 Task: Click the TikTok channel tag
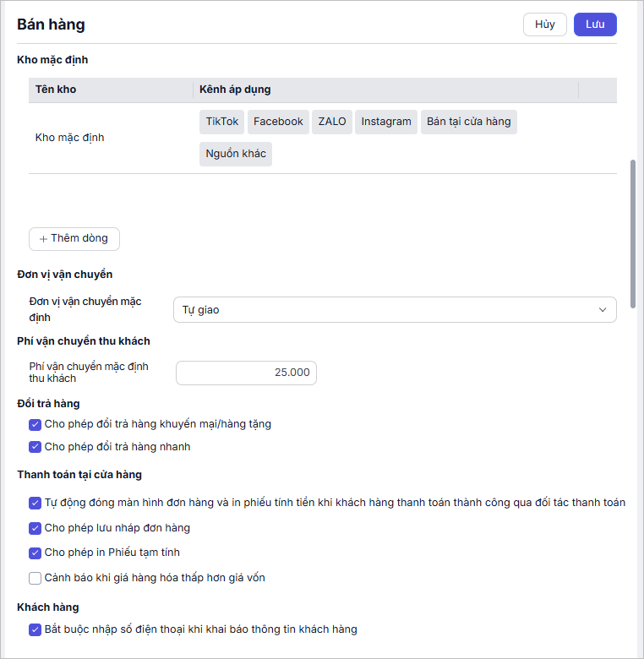(222, 122)
